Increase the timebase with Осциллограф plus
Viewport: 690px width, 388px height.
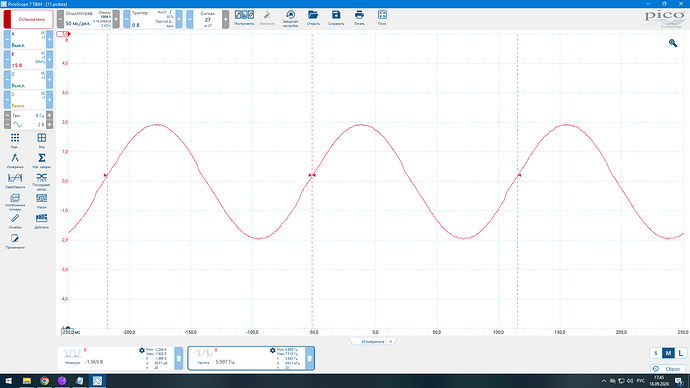click(116, 19)
